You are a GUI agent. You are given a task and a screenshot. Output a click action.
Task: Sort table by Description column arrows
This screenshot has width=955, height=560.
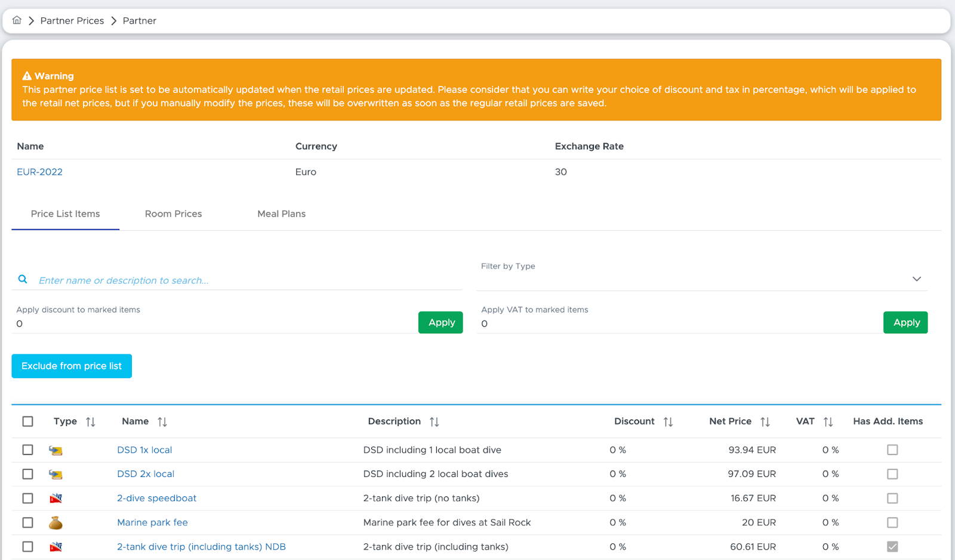tap(435, 422)
